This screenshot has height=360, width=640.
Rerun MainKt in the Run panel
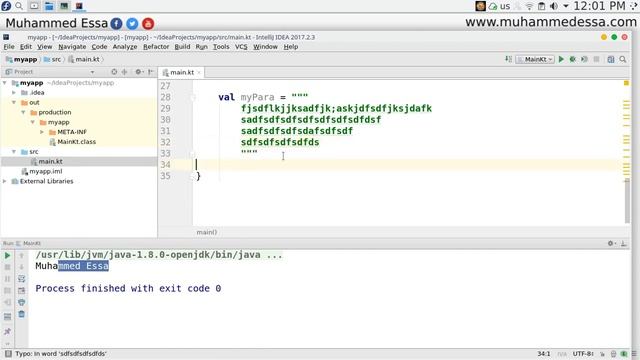pos(7,256)
